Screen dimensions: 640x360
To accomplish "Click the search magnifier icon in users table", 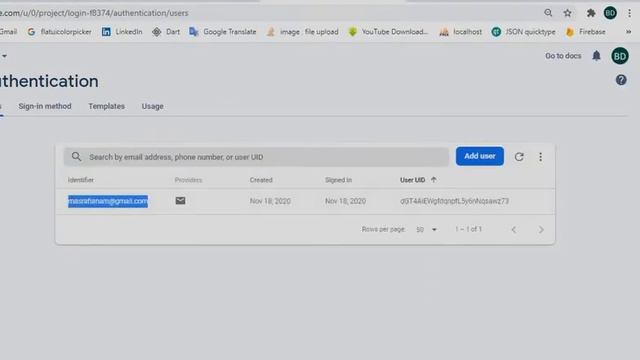I will point(76,157).
